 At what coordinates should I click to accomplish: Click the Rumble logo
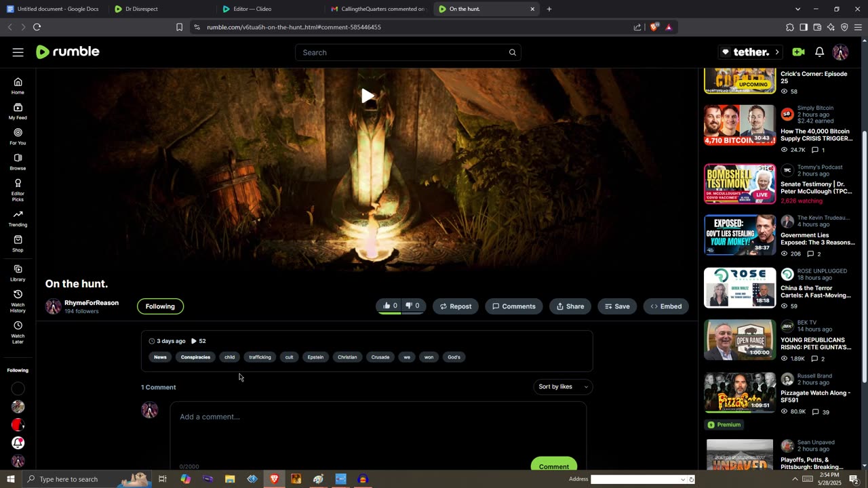tap(68, 52)
